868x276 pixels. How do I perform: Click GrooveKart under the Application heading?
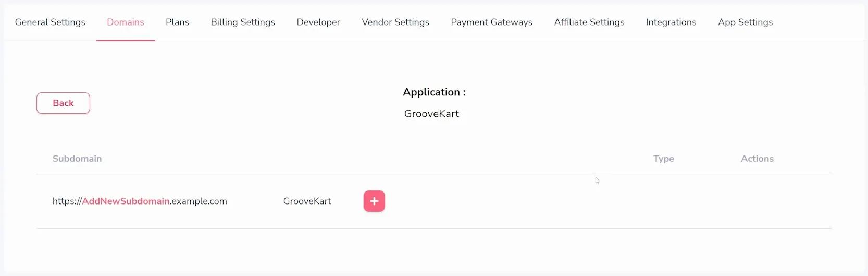(x=431, y=114)
